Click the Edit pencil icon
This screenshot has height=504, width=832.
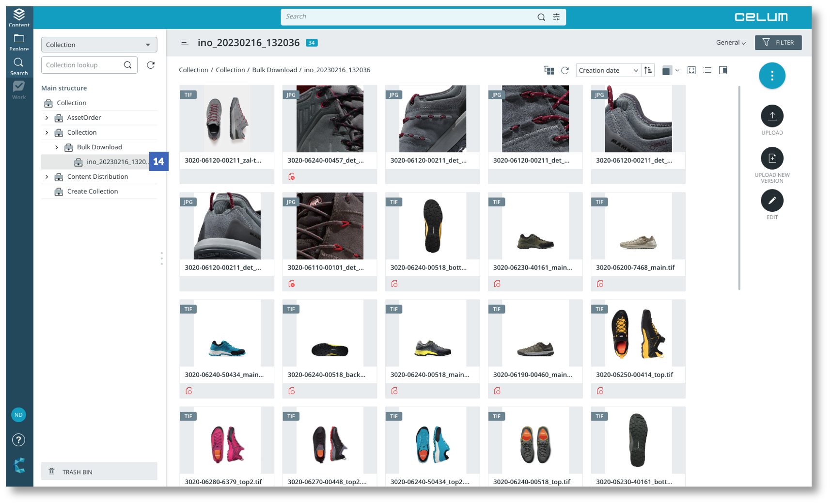tap(771, 201)
